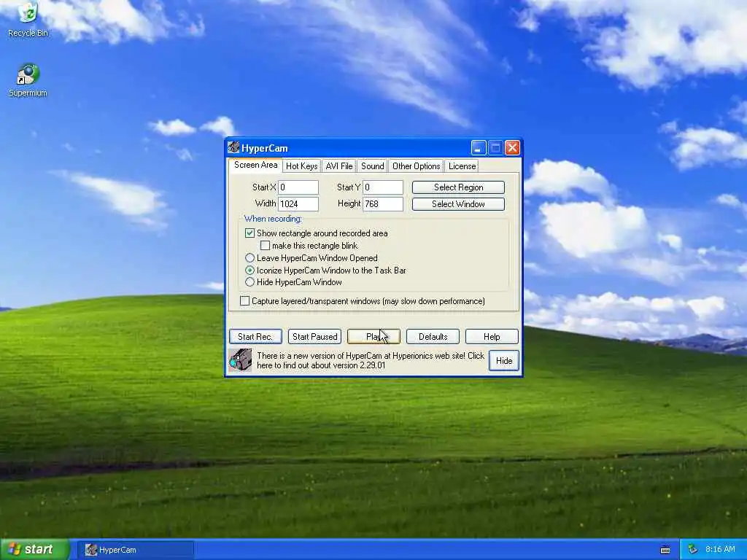
Task: Restore settings with Defaults button
Action: 433,337
